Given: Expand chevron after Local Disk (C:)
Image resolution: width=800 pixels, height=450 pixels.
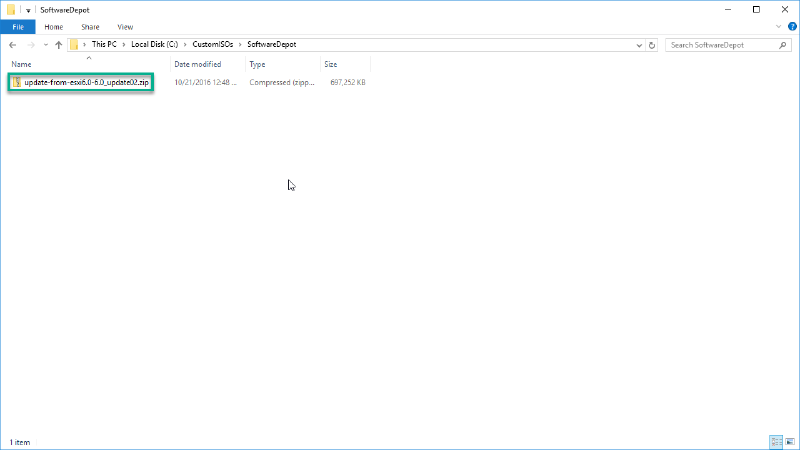Looking at the screenshot, I should click(185, 45).
